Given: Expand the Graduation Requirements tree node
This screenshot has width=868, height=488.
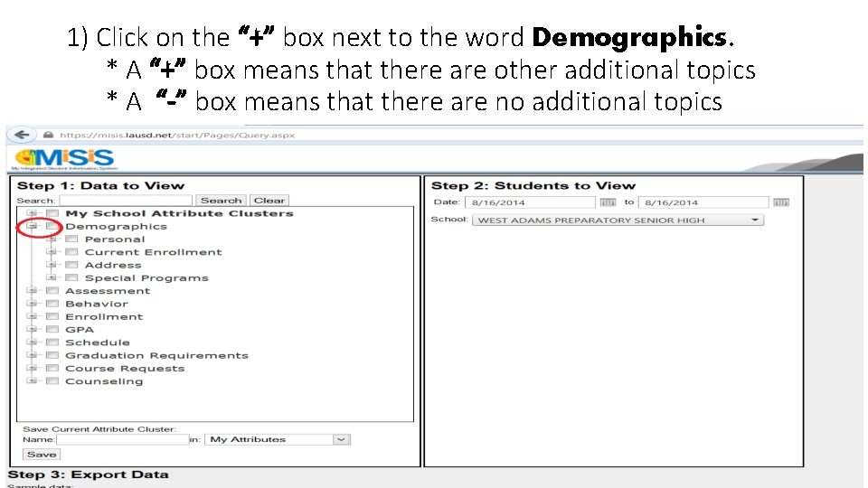Looking at the screenshot, I should 33,354.
